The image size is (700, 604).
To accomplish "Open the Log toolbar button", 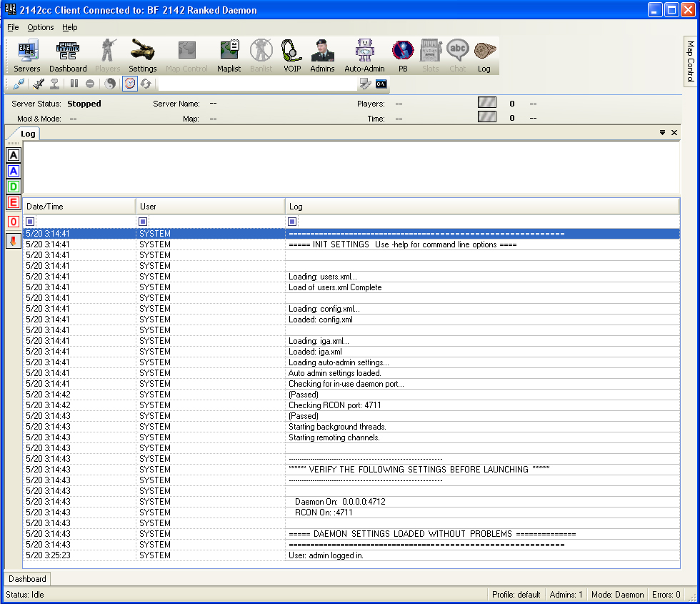I will 484,56.
